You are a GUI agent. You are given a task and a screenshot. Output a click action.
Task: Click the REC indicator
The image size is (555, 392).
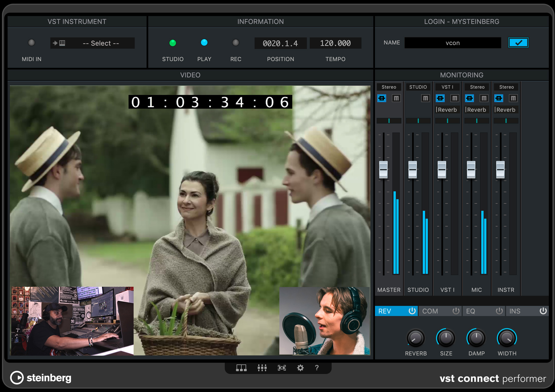(x=236, y=42)
